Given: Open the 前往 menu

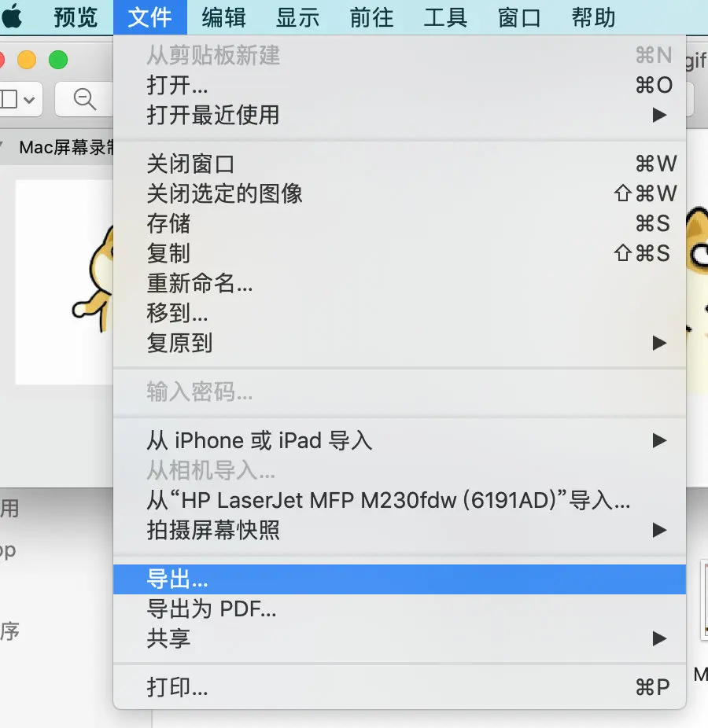Looking at the screenshot, I should click(x=371, y=17).
